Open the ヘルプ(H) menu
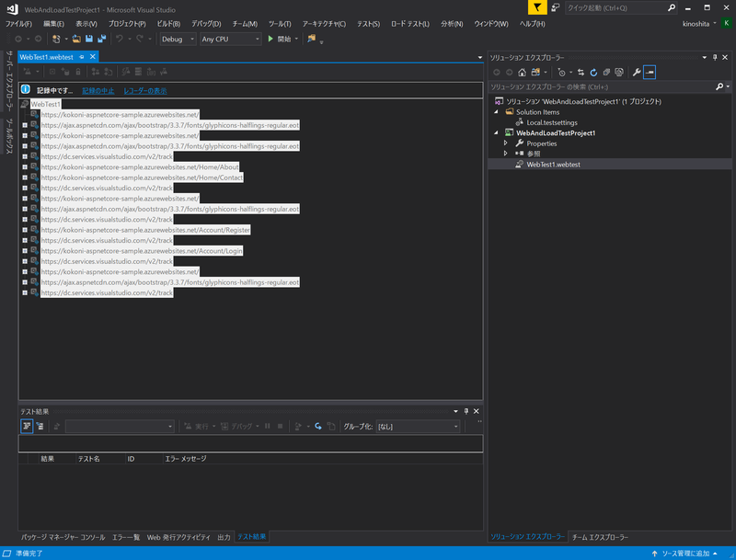 [x=533, y=24]
